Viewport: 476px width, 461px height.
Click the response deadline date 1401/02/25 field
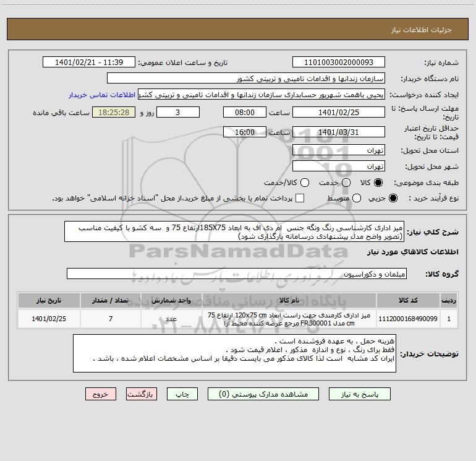coord(339,112)
